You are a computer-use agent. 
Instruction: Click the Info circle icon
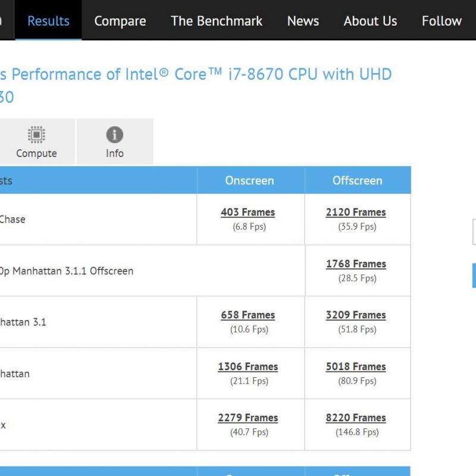point(115,134)
